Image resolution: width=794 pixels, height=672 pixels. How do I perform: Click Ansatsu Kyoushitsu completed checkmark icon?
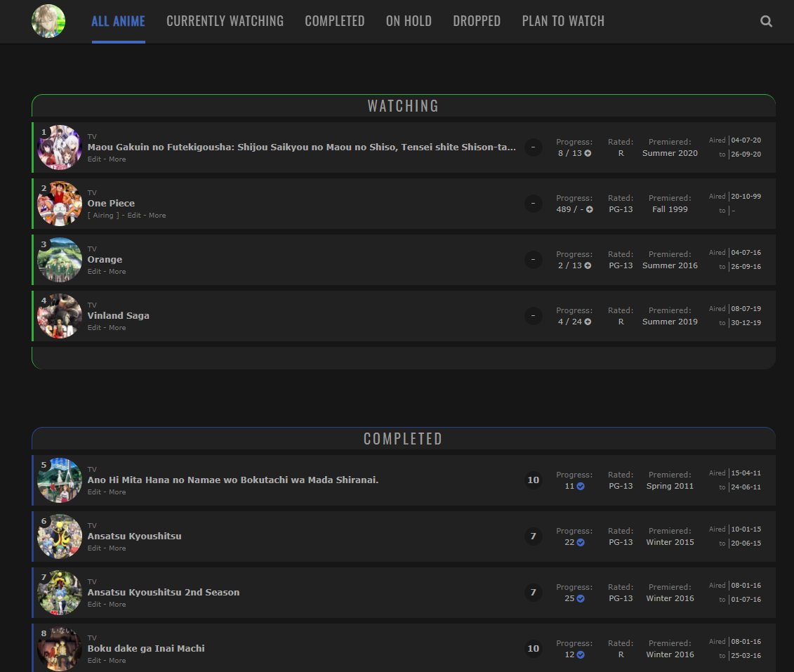tap(581, 542)
